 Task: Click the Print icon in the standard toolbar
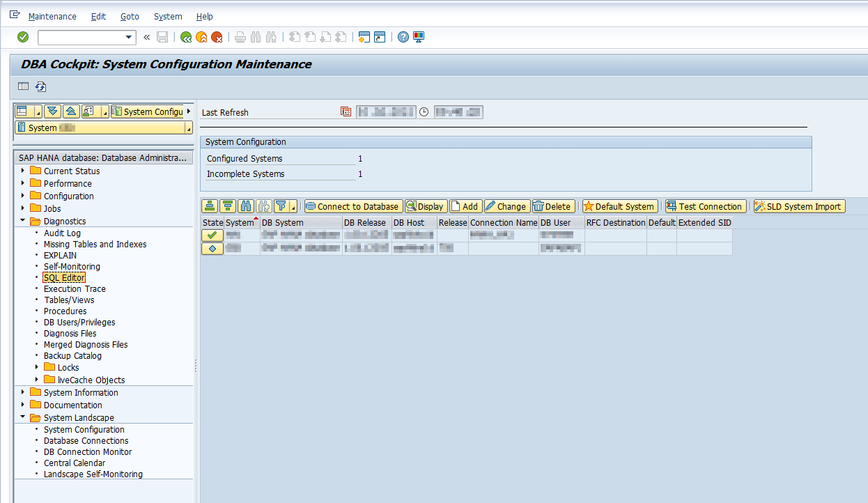[x=240, y=37]
